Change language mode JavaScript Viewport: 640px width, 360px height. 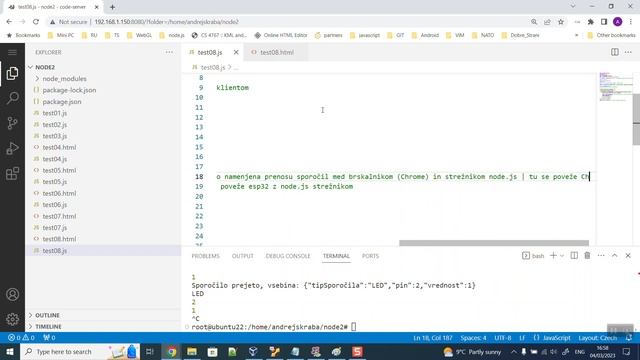point(552,338)
